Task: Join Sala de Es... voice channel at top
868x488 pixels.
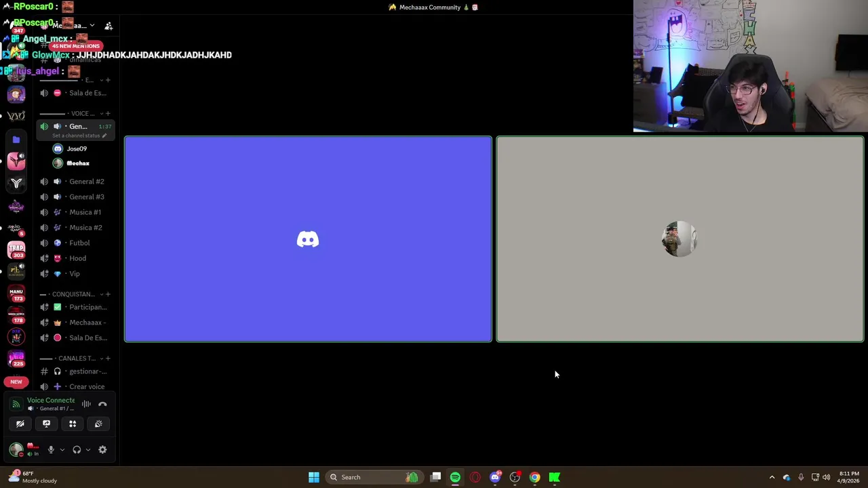Action: [75, 93]
